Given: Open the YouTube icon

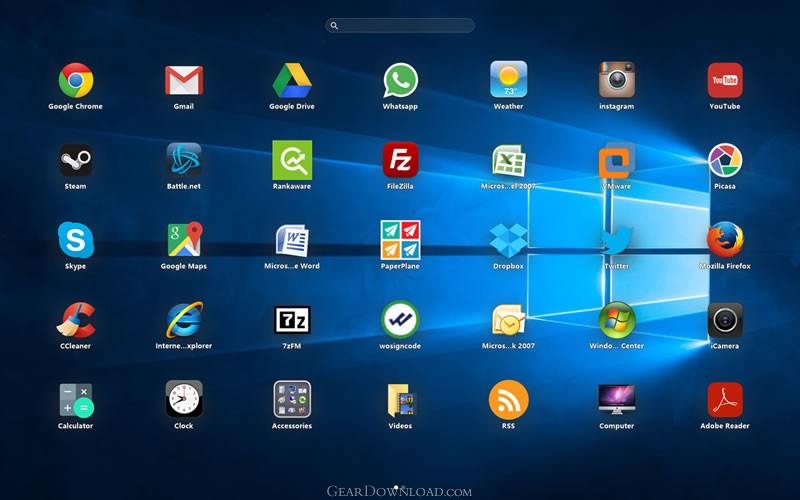Looking at the screenshot, I should pyautogui.click(x=724, y=80).
